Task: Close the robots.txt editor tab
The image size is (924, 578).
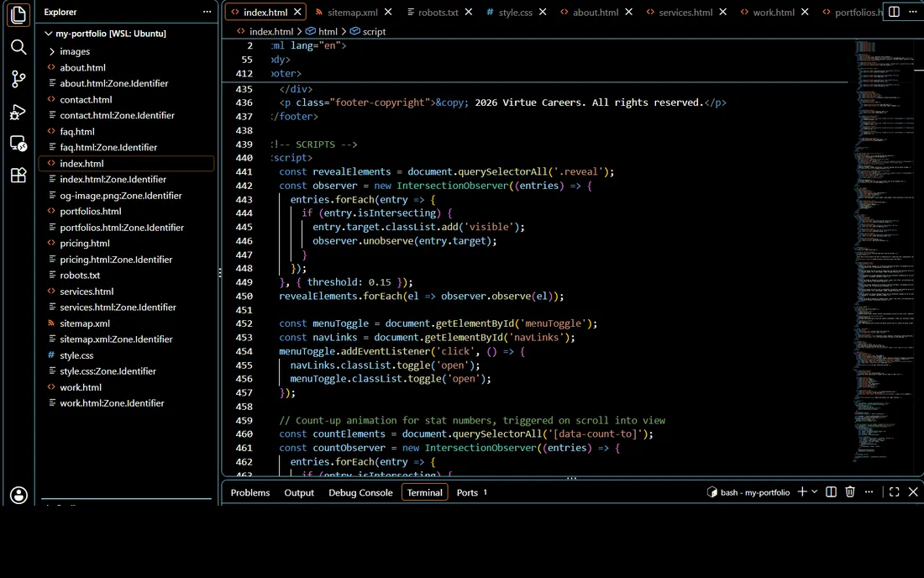Action: pos(469,12)
